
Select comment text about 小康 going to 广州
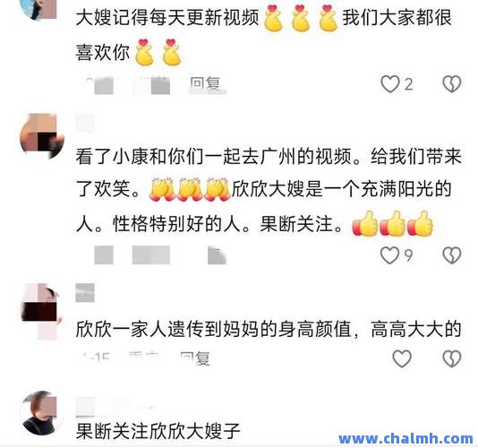pyautogui.click(x=269, y=190)
